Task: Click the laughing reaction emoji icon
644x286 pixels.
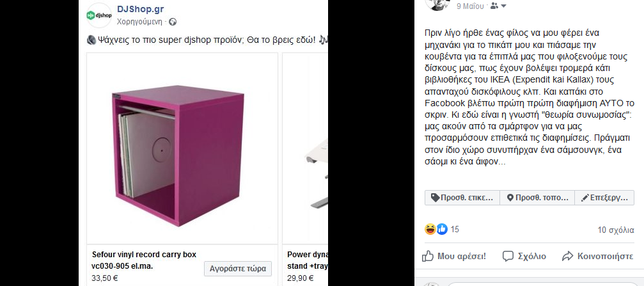Action: point(430,229)
